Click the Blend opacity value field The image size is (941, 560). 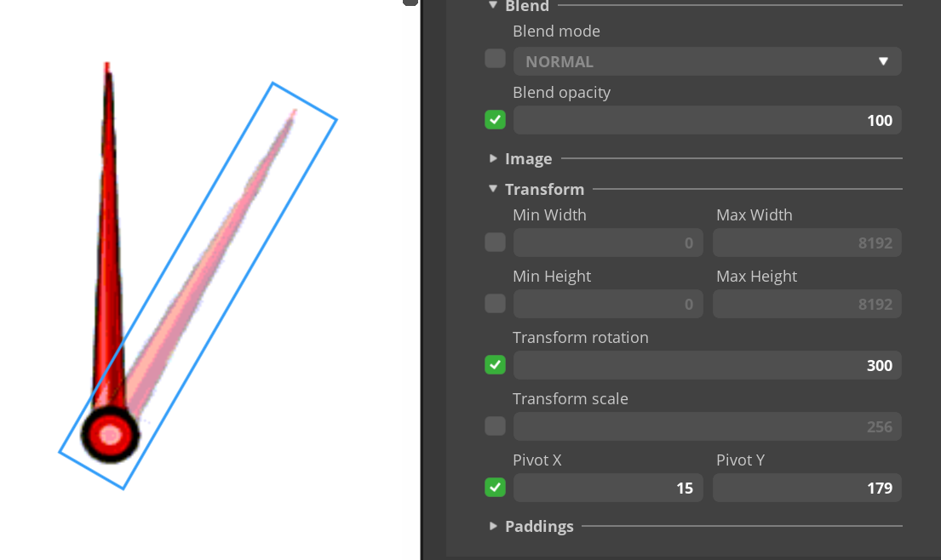(x=707, y=120)
